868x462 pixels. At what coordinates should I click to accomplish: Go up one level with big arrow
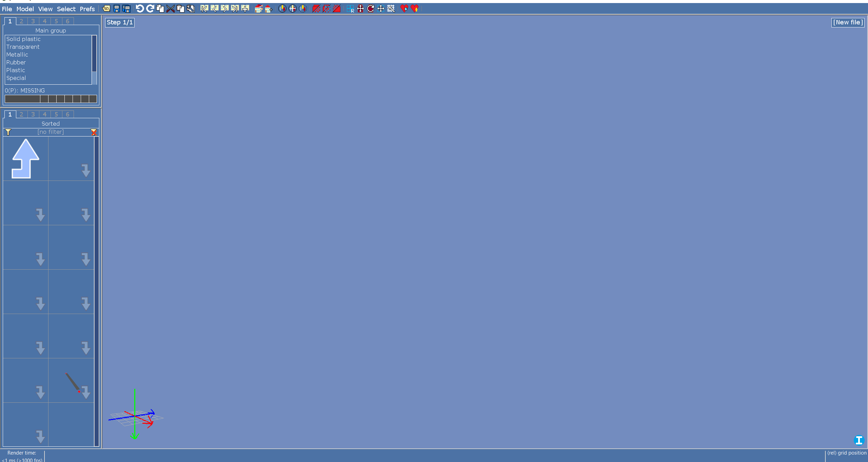click(26, 159)
